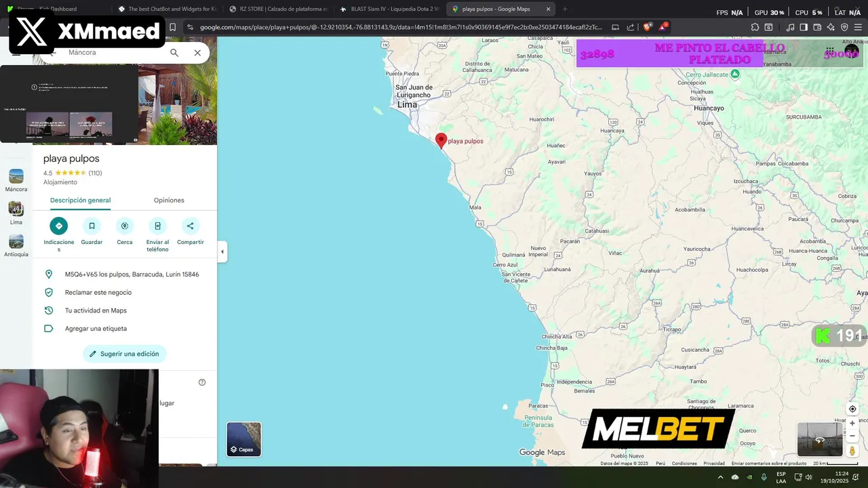Click Sugerir una edición button
This screenshot has height=488, width=868.
125,354
